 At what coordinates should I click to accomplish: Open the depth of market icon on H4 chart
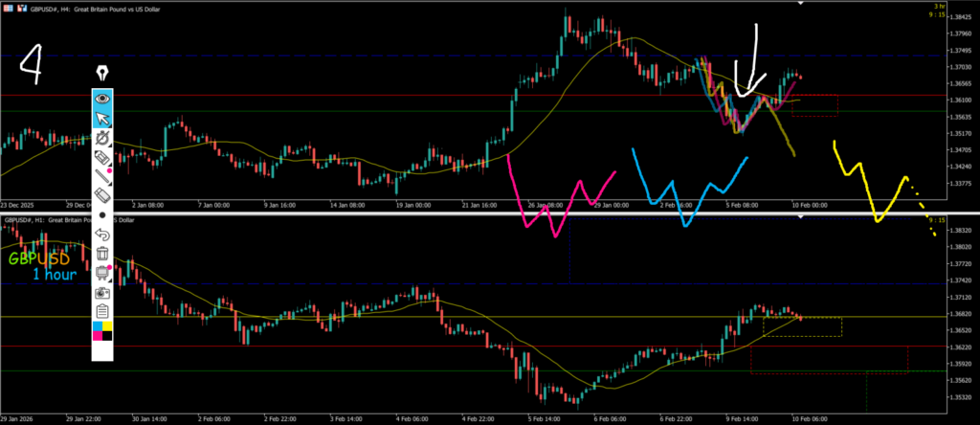(x=21, y=9)
